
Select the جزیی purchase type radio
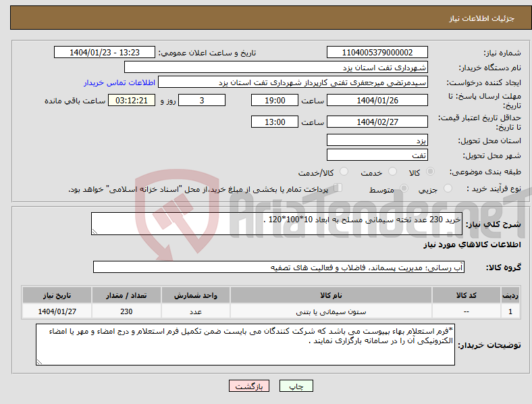tap(448, 188)
